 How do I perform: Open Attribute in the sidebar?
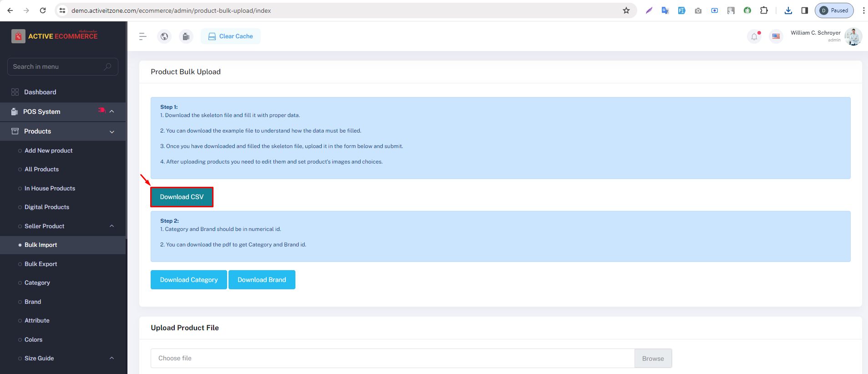(37, 320)
